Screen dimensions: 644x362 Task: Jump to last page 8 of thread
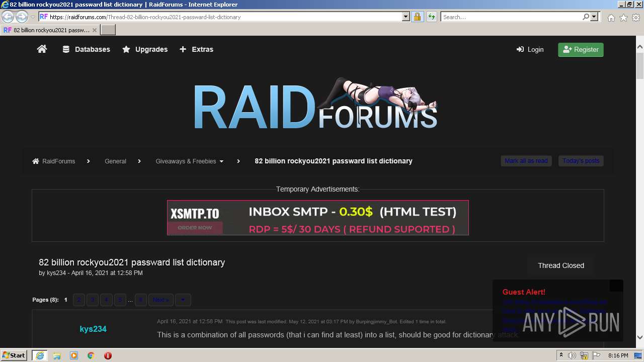[x=140, y=300]
